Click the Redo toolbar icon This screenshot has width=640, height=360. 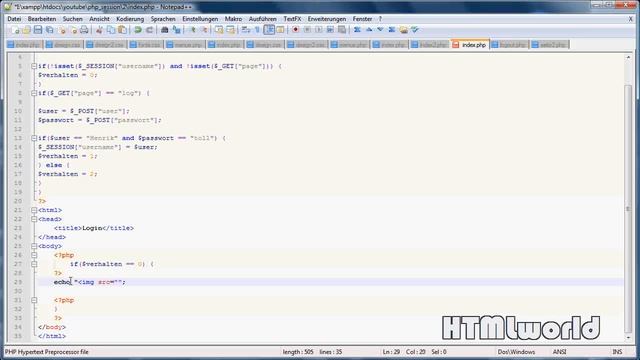click(149, 30)
